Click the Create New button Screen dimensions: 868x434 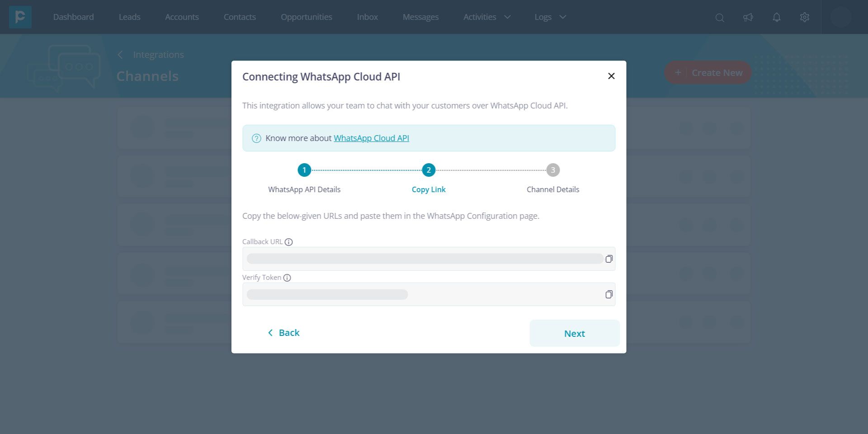(708, 73)
